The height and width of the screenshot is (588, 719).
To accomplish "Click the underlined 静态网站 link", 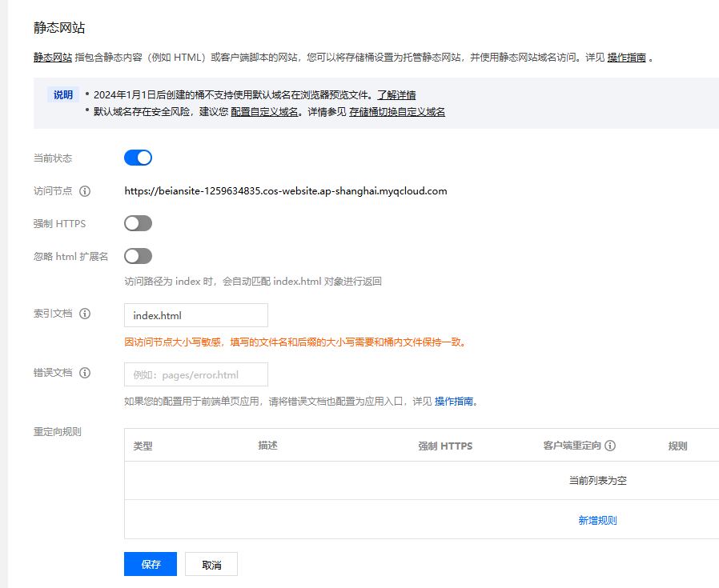I will [53, 58].
